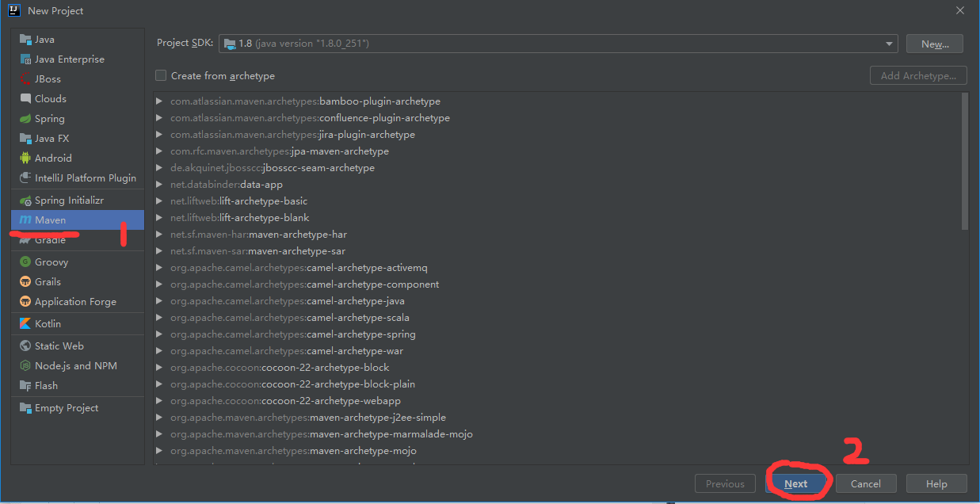Select the Maven 'm' icon
Viewport: 980px width, 504px height.
[25, 220]
